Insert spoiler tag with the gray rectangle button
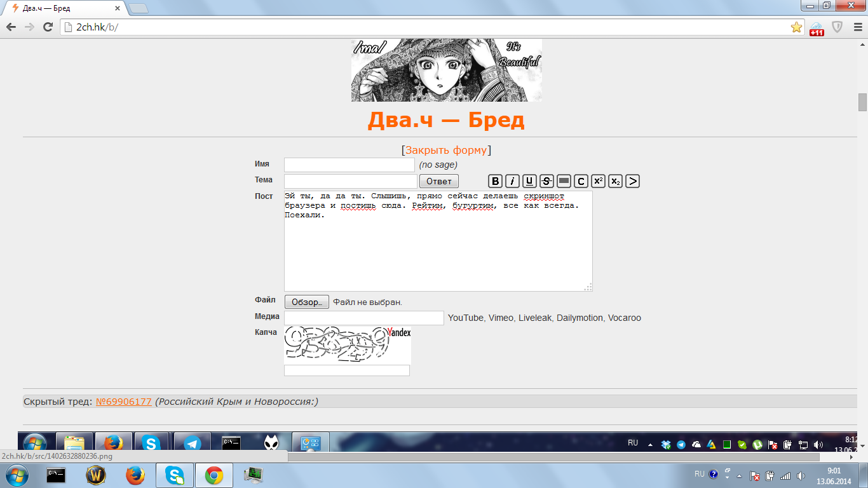Viewport: 868px width, 488px height. click(x=564, y=181)
